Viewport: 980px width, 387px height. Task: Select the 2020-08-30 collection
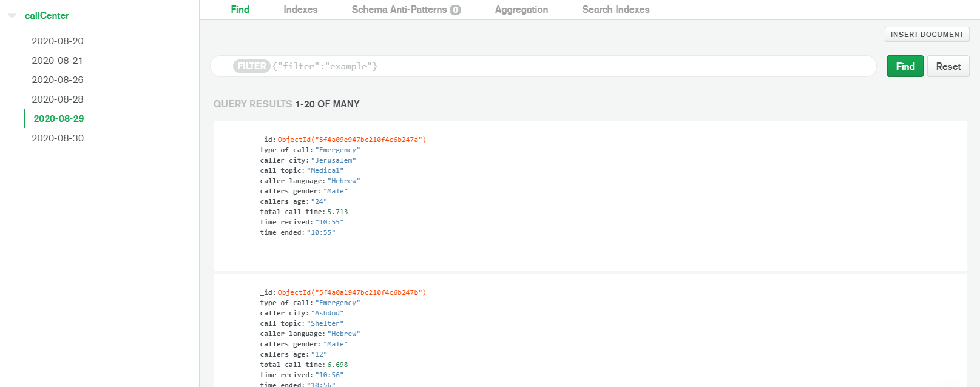[58, 138]
